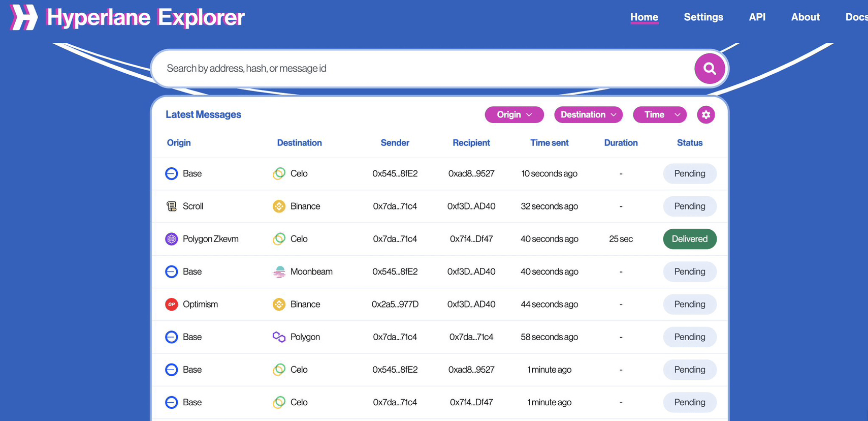Click Pending status in the Scroll row

[x=689, y=206]
